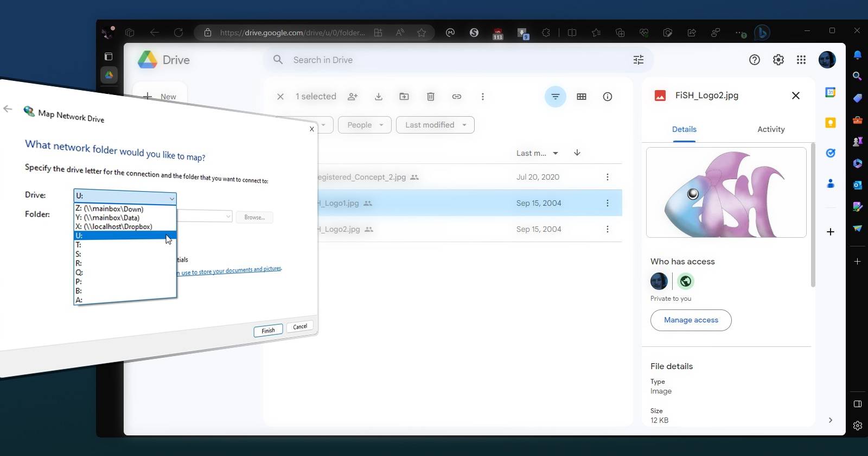Toggle the Drive search filters chip bar
This screenshot has height=456, width=868.
click(x=556, y=97)
